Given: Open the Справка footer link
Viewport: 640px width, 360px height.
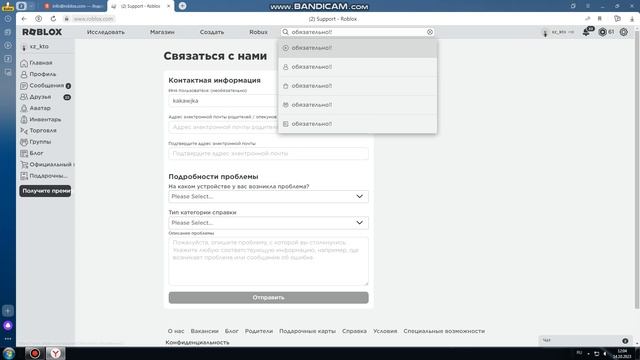Looking at the screenshot, I should pos(354,331).
